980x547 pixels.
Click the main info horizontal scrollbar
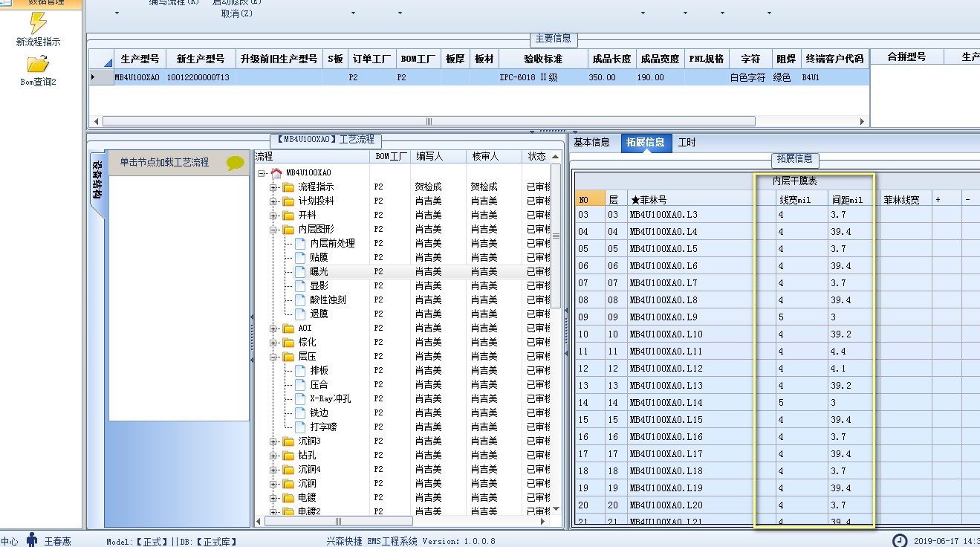click(x=429, y=121)
